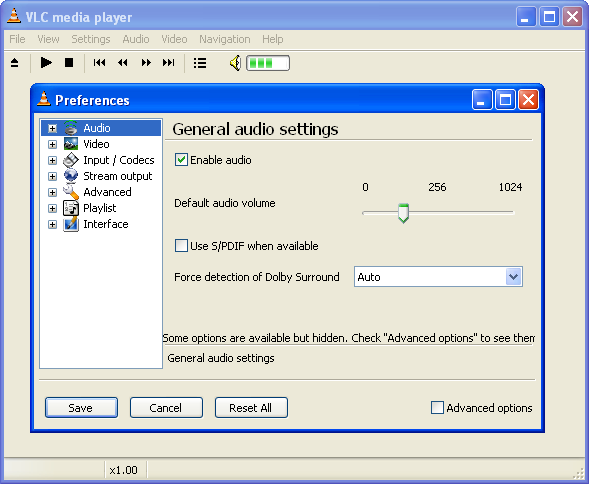Screen dimensions: 589x484
Task: Select the Audio category icon
Action: [71, 128]
